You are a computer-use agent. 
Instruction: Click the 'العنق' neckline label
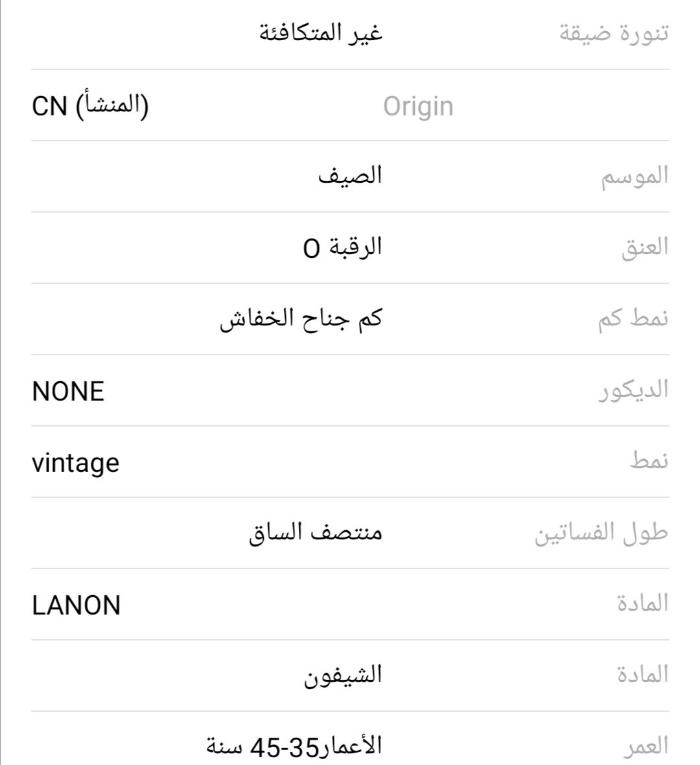pos(645,248)
